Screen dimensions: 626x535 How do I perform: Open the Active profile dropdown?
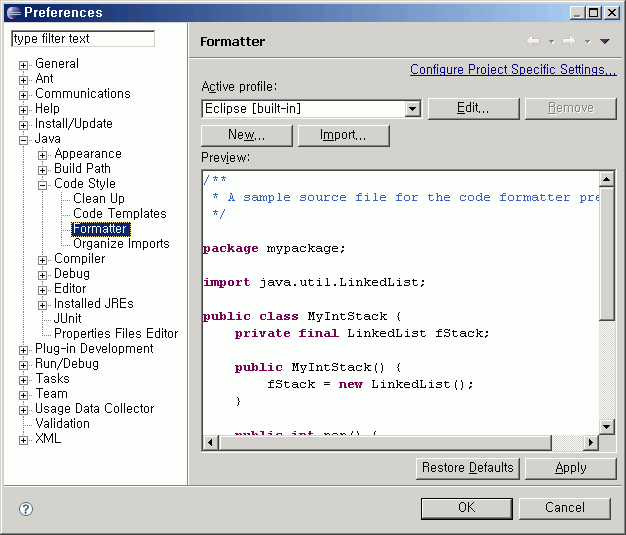[x=412, y=108]
